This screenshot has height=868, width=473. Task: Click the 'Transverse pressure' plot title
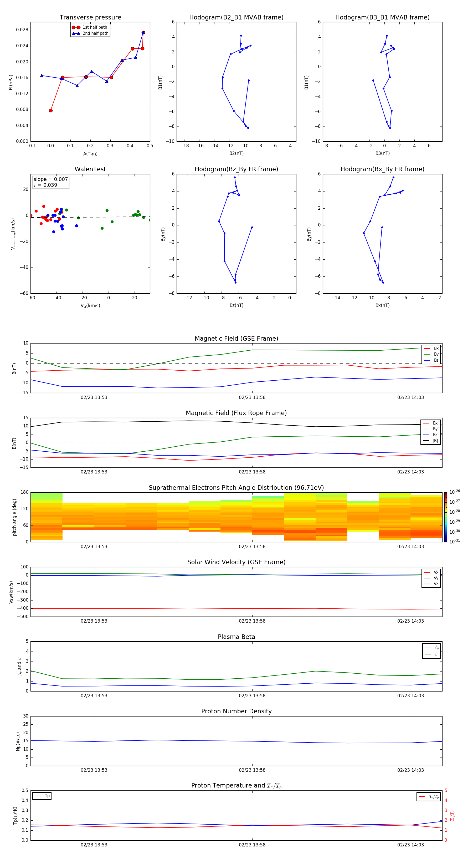[x=90, y=17]
